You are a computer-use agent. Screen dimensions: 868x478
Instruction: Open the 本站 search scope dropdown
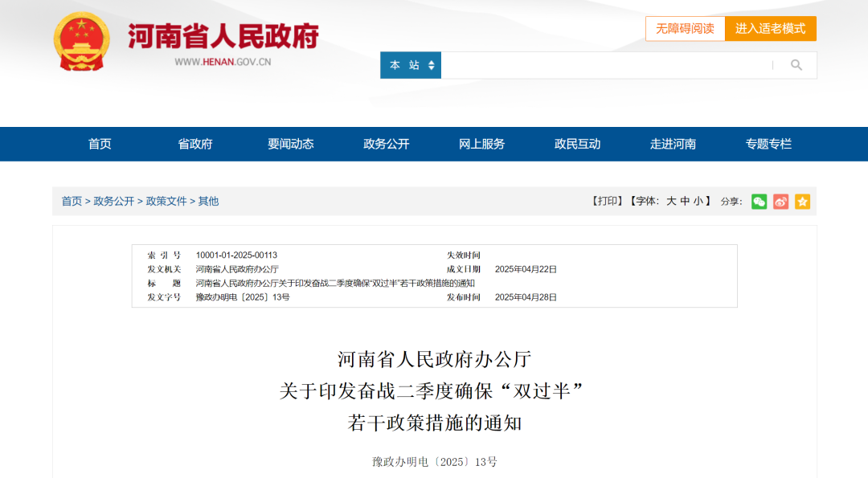pyautogui.click(x=411, y=65)
